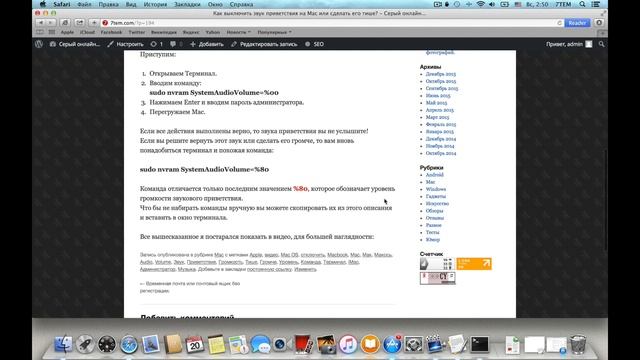
Task: Open the yellow Notes icon in Dock
Action: point(216,344)
